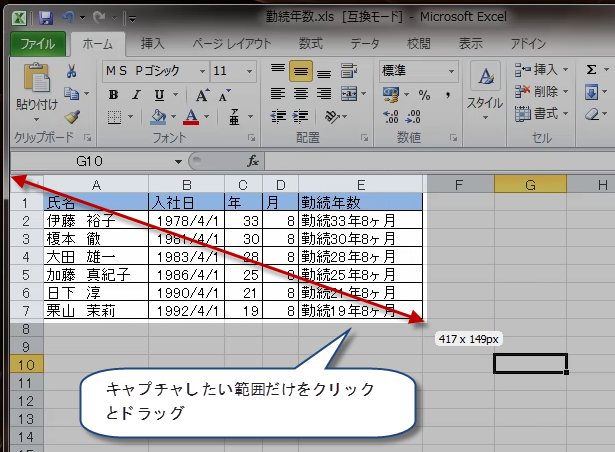Click the Save icon in quick access toolbar

pos(46,18)
